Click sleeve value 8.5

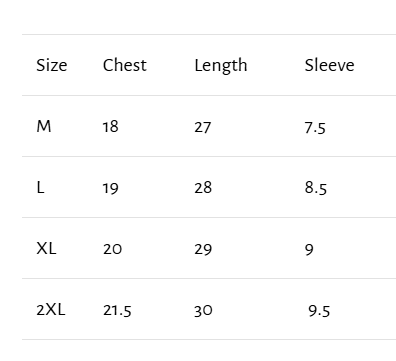[316, 188]
